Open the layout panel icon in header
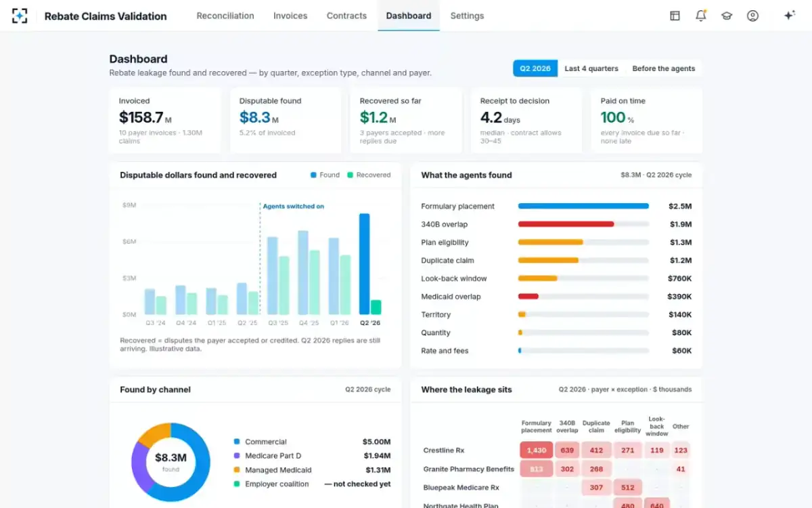812x508 pixels. pyautogui.click(x=675, y=16)
